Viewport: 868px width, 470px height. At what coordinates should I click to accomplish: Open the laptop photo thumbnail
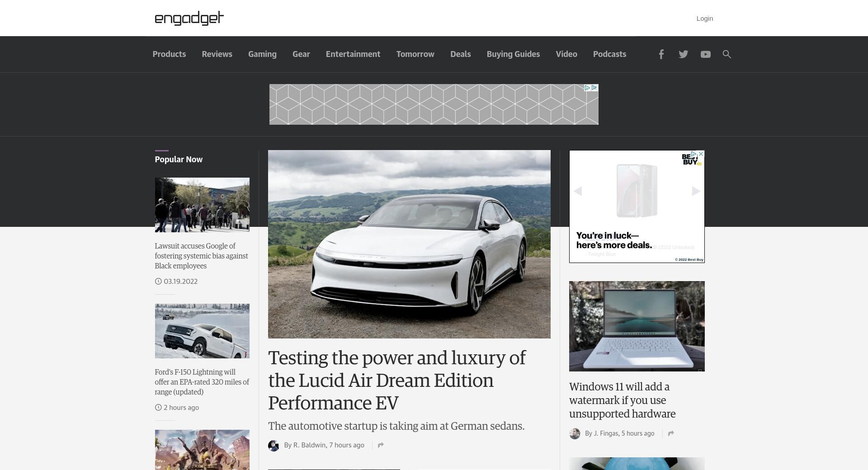(x=637, y=326)
